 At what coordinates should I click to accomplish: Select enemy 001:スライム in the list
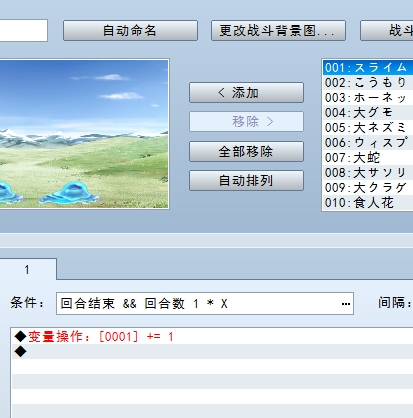point(368,68)
